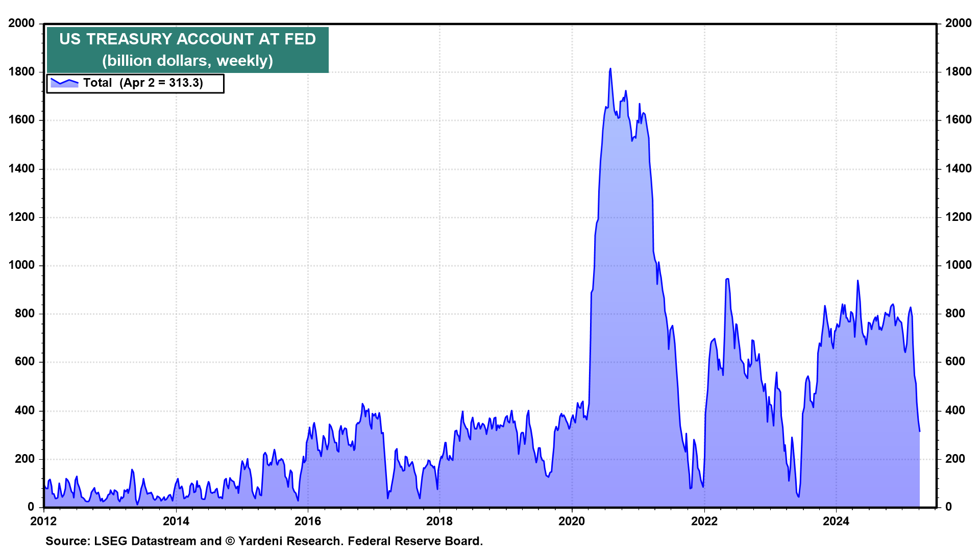
Task: Click the 400 left y-axis label
Action: click(24, 411)
